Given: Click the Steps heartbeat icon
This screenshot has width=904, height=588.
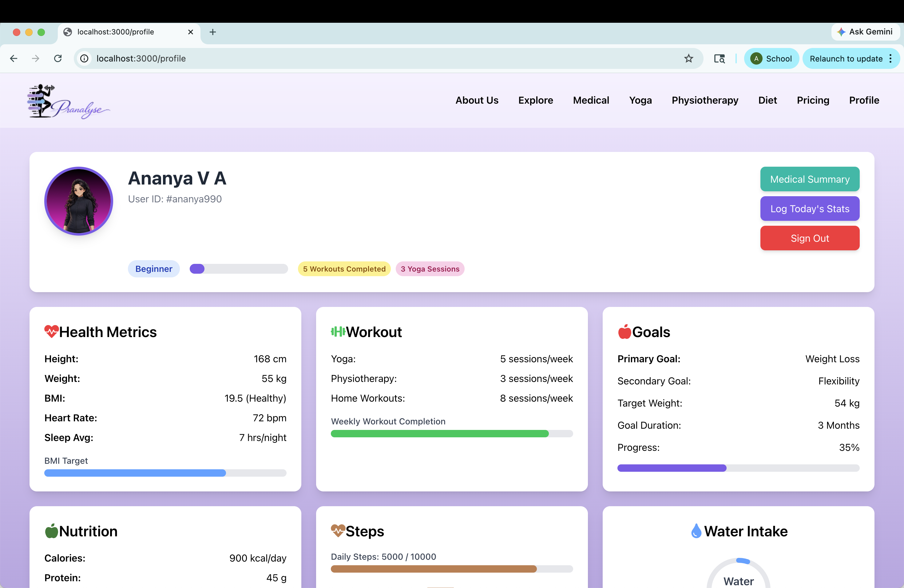Looking at the screenshot, I should point(338,531).
